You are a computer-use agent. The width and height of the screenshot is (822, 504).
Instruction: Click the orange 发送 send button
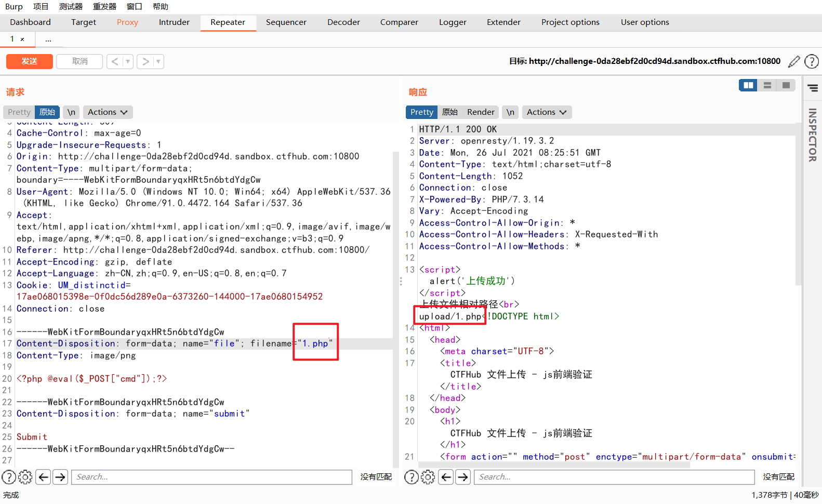click(30, 61)
